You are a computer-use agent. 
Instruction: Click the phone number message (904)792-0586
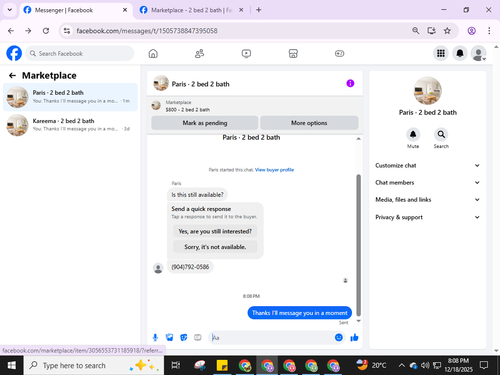click(x=190, y=267)
